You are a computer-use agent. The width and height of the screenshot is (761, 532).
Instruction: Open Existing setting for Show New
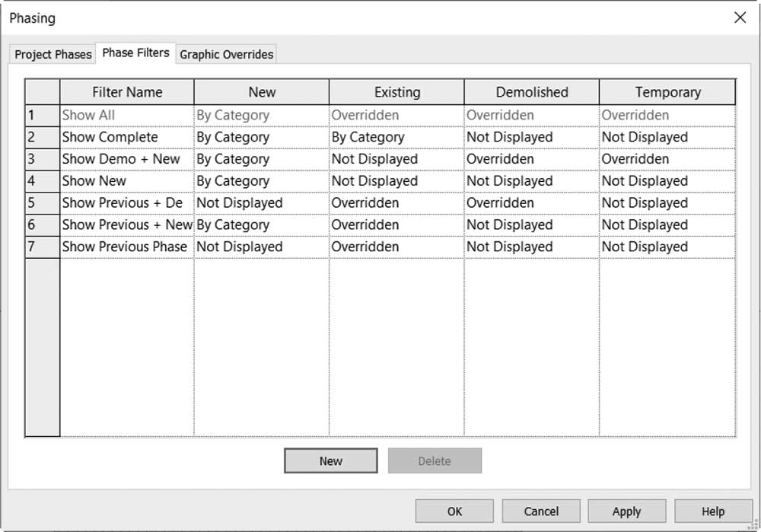point(397,181)
